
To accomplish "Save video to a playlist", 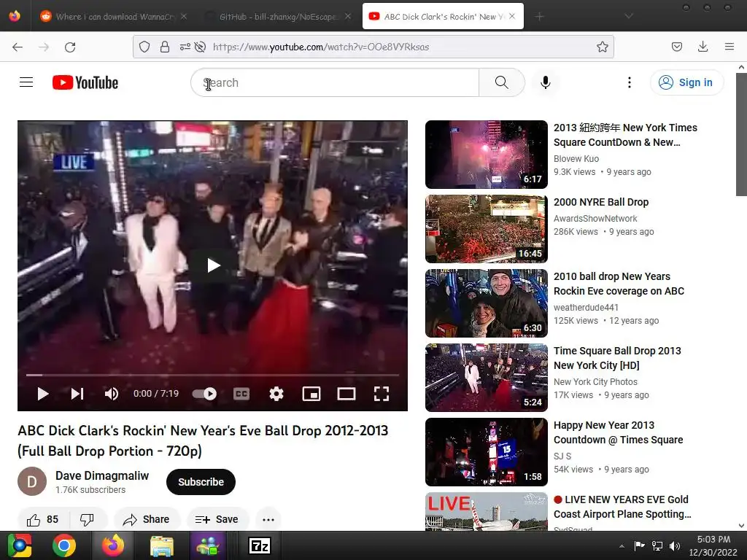I will (217, 519).
